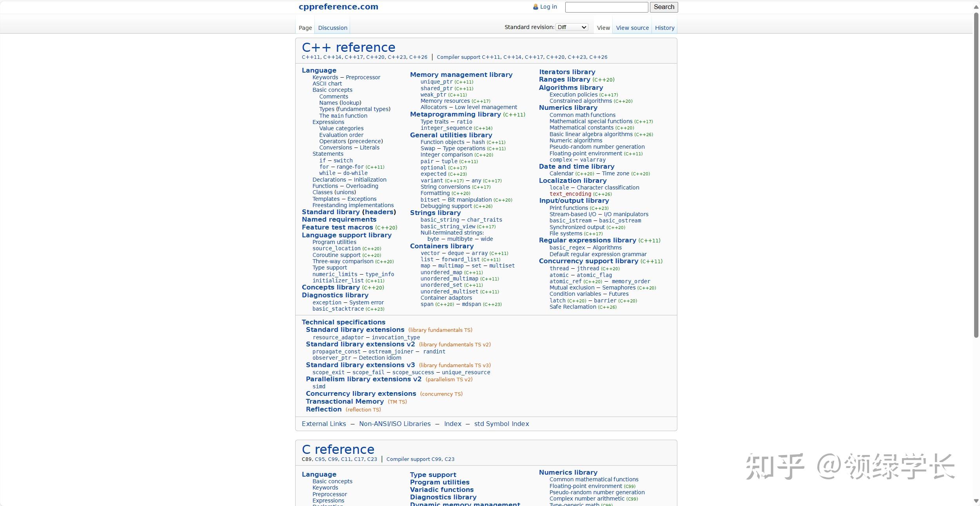980x506 pixels.
Task: Click the std Symbol Index link
Action: point(501,424)
